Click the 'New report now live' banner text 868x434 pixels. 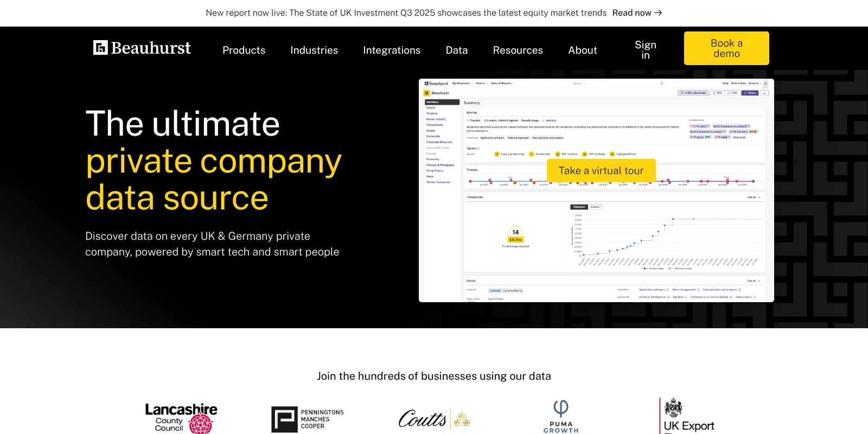coord(406,12)
